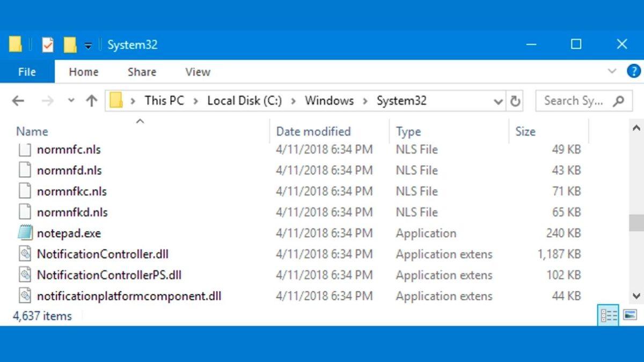The height and width of the screenshot is (362, 644).
Task: Switch to Large icons view layout
Action: point(630,315)
